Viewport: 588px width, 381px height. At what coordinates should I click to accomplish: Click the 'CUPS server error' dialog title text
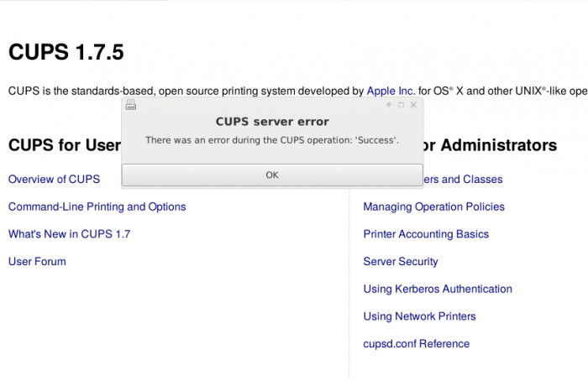pos(272,122)
